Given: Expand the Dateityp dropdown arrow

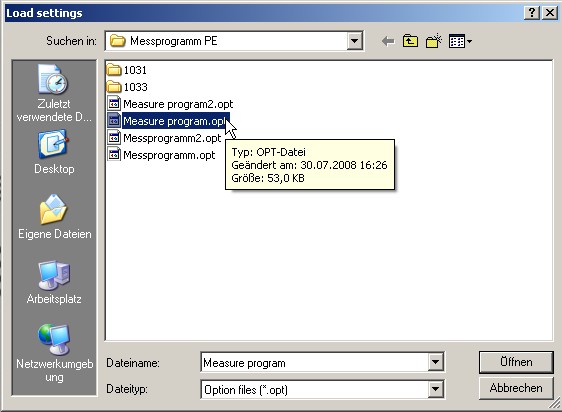Looking at the screenshot, I should (x=435, y=389).
